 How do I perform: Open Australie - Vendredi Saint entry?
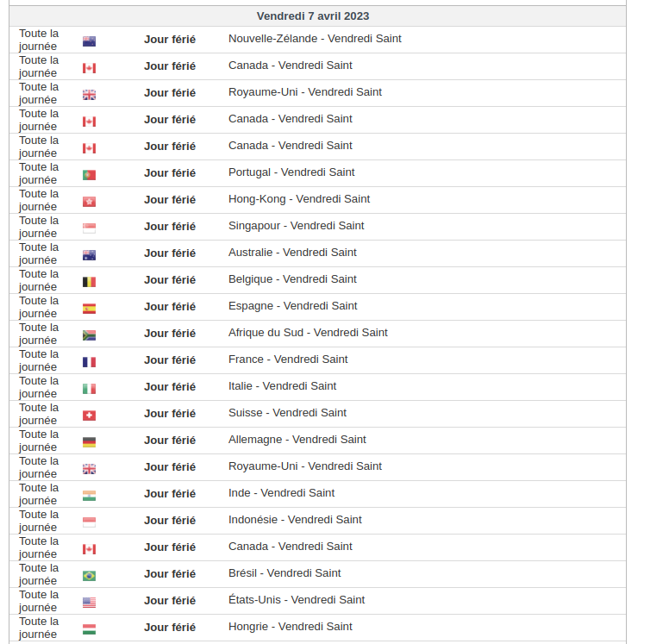coord(292,253)
